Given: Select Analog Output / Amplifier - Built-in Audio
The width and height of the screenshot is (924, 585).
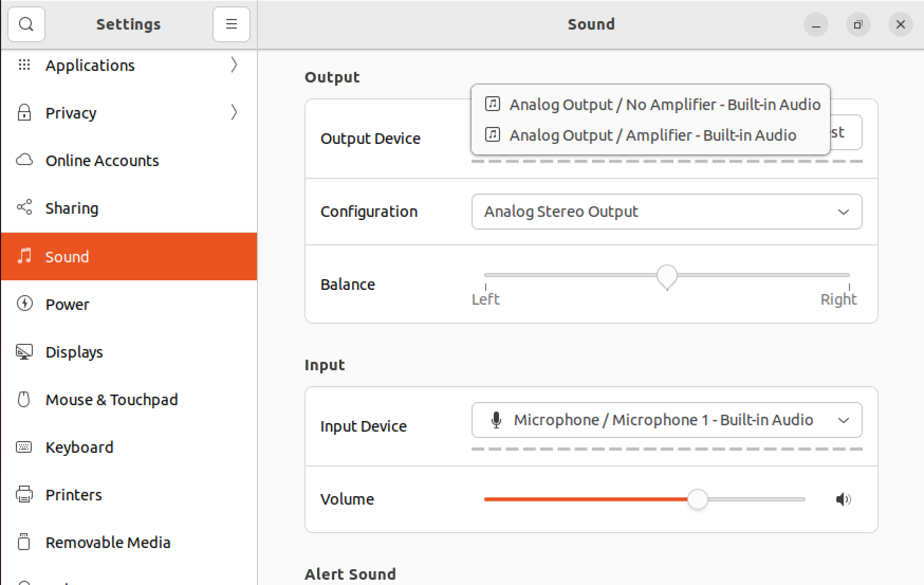Looking at the screenshot, I should tap(650, 135).
